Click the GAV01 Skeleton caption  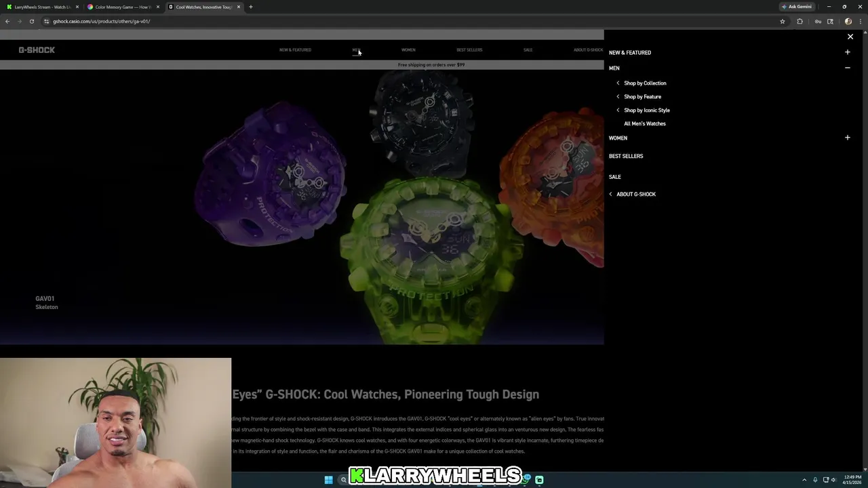47,303
